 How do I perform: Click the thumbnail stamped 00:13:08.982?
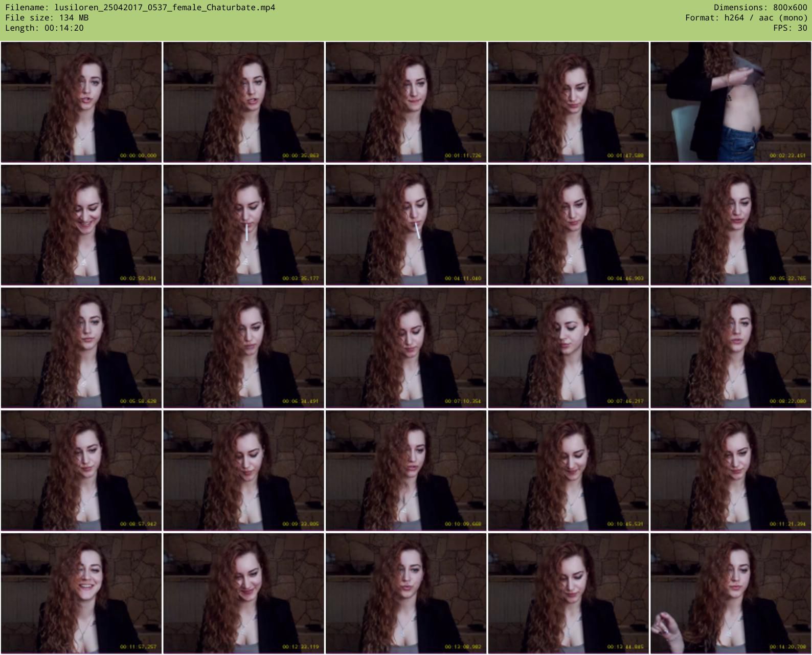tap(406, 594)
